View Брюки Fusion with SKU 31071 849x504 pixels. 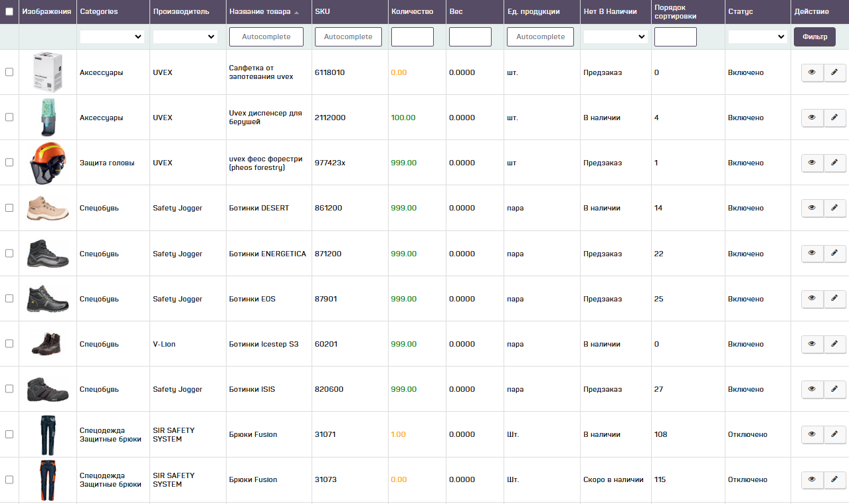pos(812,434)
